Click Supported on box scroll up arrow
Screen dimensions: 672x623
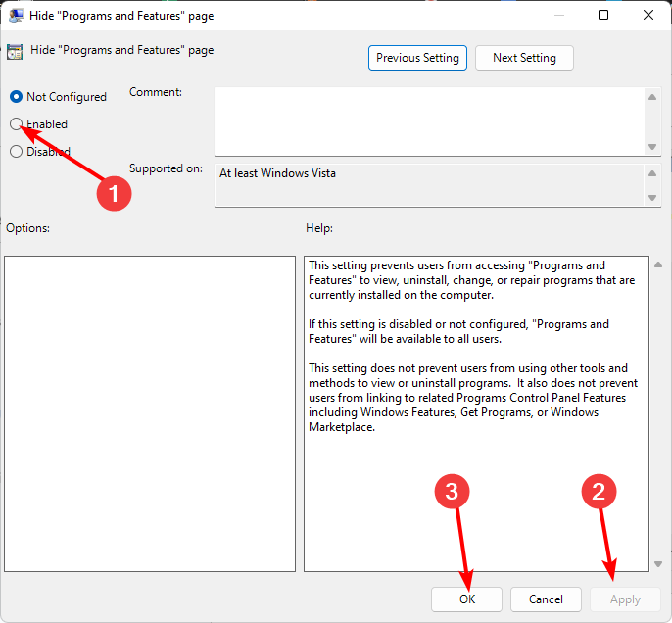click(x=652, y=173)
